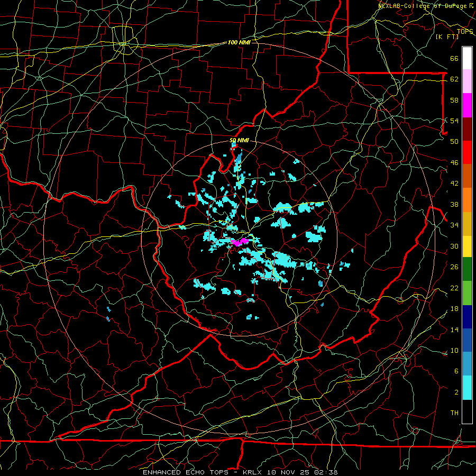
Task: Click the yellow legend swatch
Action: (467, 246)
